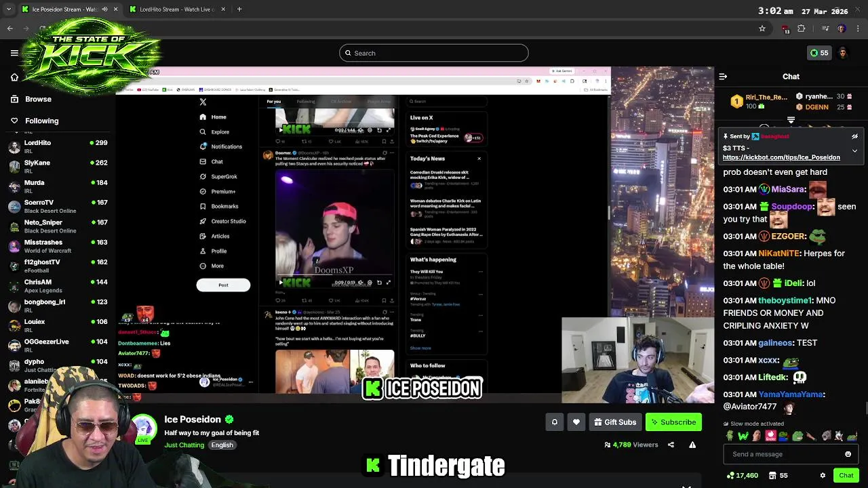This screenshot has width=868, height=488.
Task: Select Misstrashes channel in sidebar
Action: click(58, 246)
